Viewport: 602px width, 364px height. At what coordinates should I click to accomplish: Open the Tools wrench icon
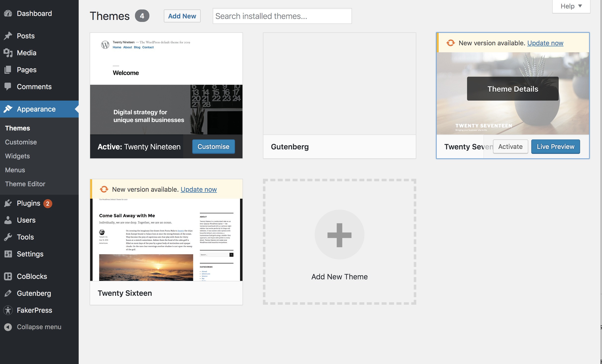tap(8, 237)
